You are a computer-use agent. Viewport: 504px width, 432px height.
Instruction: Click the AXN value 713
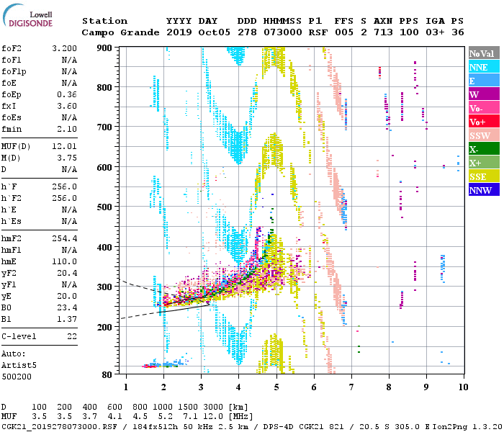pos(383,32)
